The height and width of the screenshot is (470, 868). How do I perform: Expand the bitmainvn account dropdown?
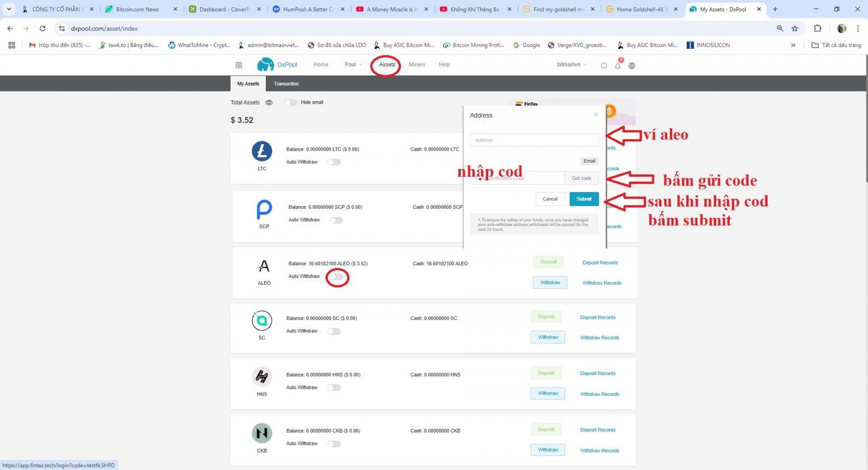coord(572,65)
